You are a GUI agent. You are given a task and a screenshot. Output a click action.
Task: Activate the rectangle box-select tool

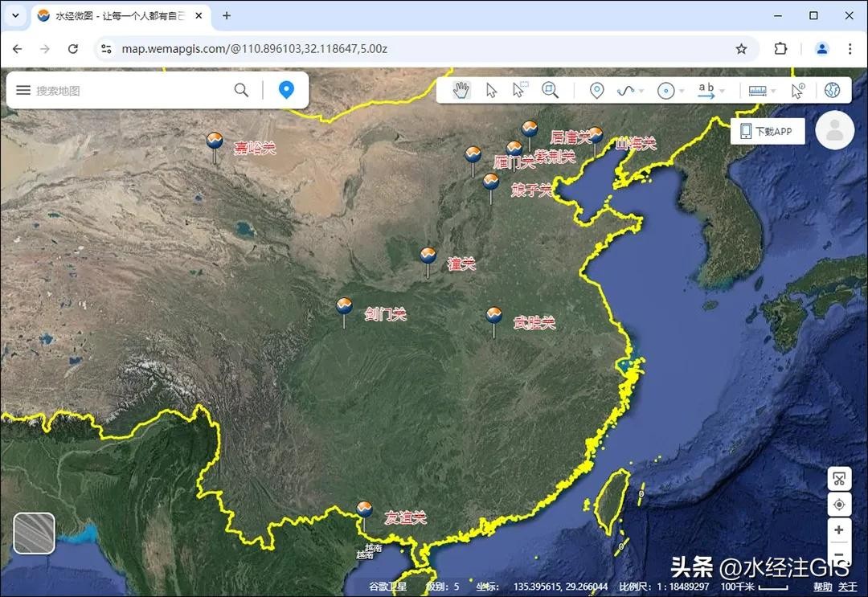pos(520,90)
